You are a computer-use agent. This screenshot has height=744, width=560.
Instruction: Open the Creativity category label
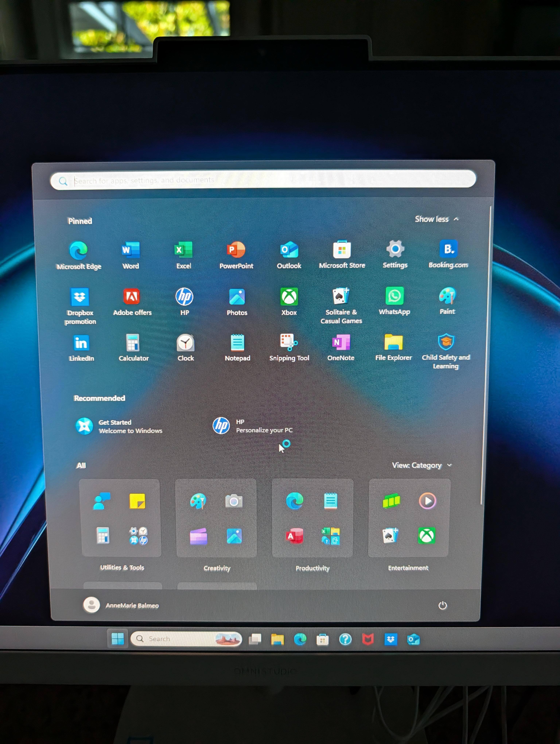tap(217, 568)
